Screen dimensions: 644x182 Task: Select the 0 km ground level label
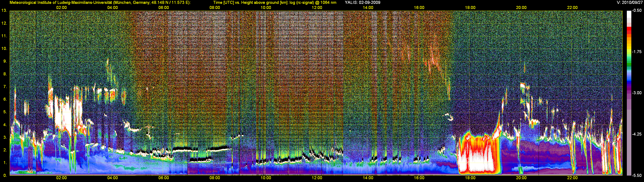[x=5, y=175]
